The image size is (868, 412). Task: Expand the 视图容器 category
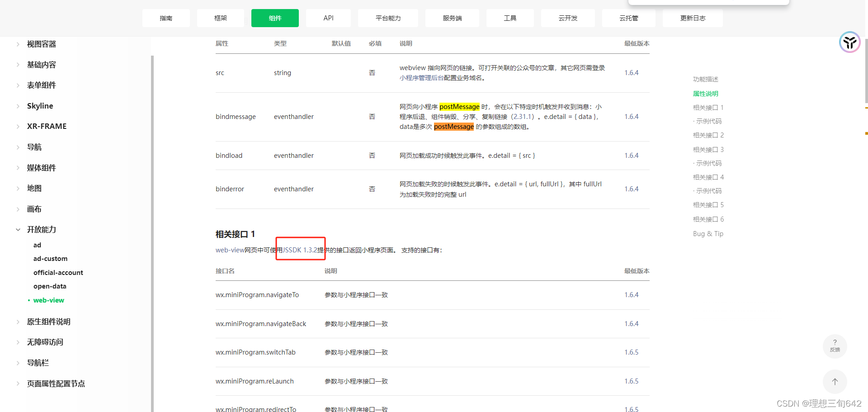[41, 44]
